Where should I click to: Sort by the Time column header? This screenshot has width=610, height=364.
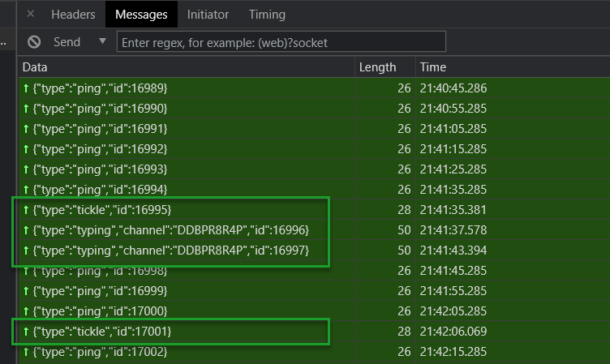click(513, 67)
